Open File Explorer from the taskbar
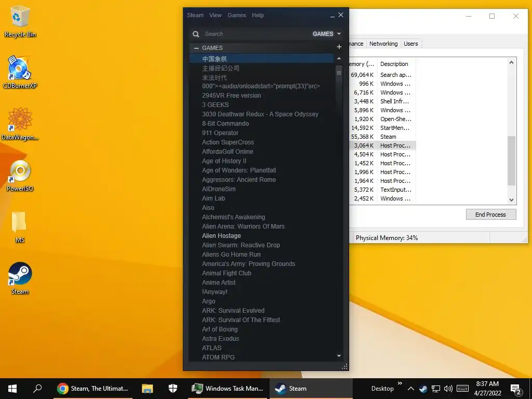The image size is (532, 399). point(147,389)
